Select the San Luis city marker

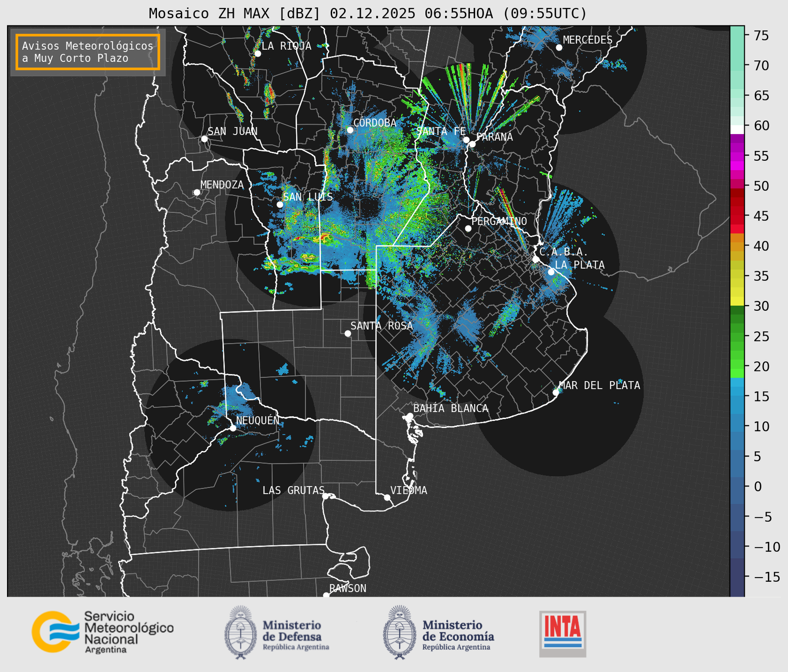point(280,205)
